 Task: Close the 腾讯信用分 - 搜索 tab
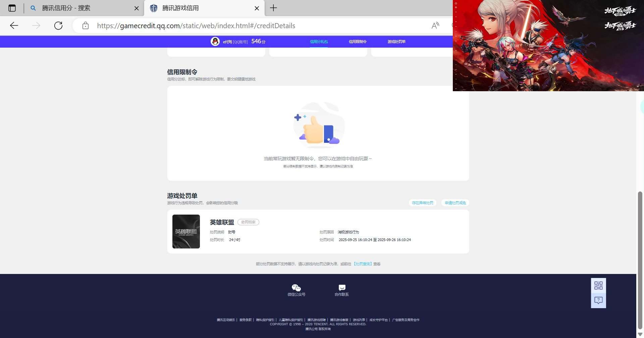click(x=137, y=8)
